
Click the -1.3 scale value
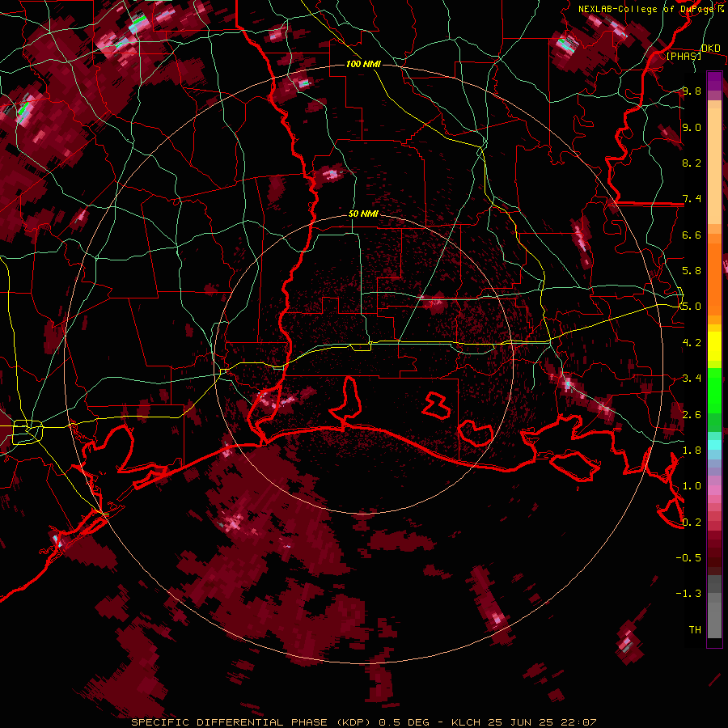coord(688,594)
